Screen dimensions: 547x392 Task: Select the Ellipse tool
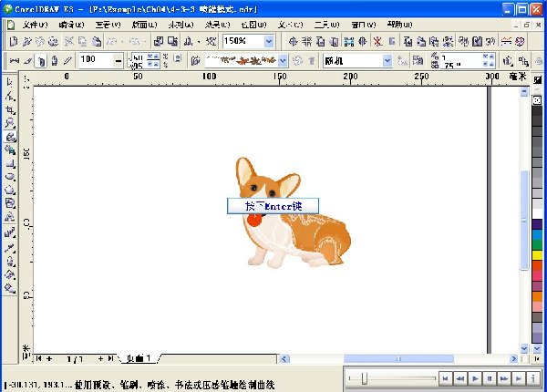point(10,177)
